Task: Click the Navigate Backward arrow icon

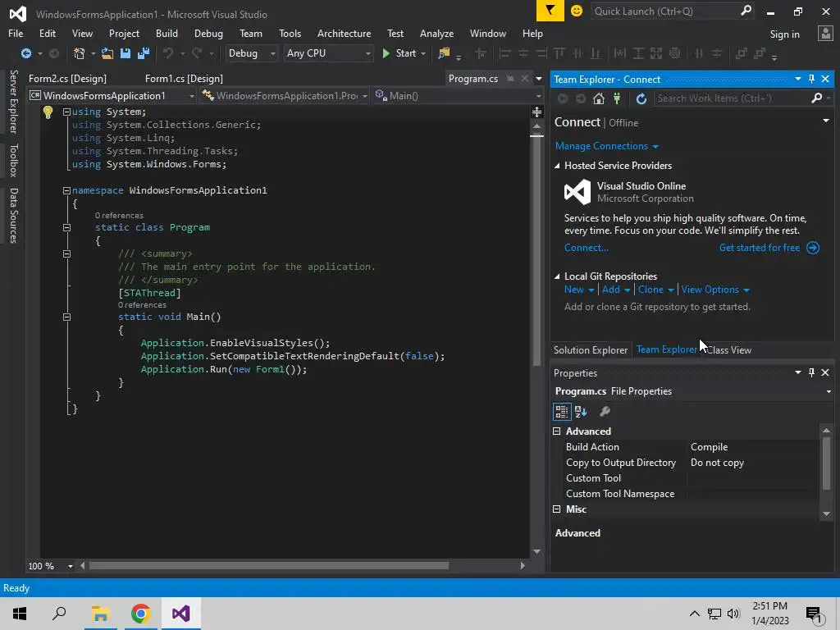Action: pyautogui.click(x=25, y=53)
